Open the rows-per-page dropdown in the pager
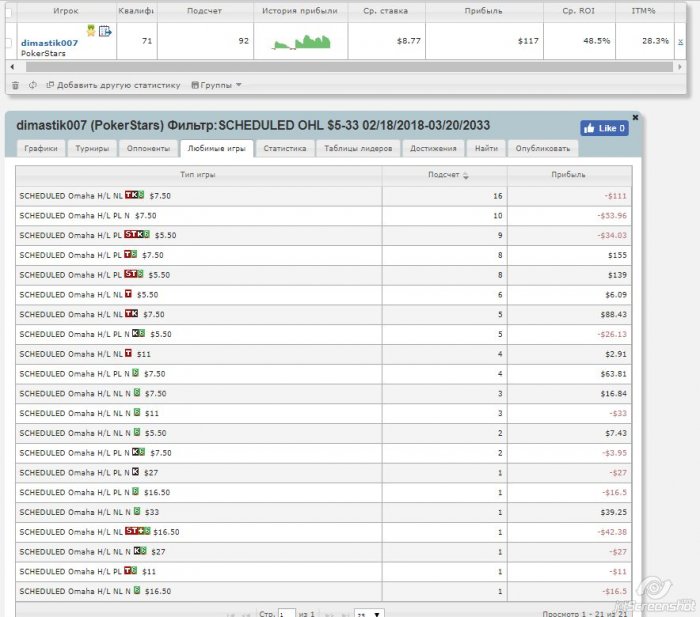Viewport: 700px width, 617px height. [368, 614]
